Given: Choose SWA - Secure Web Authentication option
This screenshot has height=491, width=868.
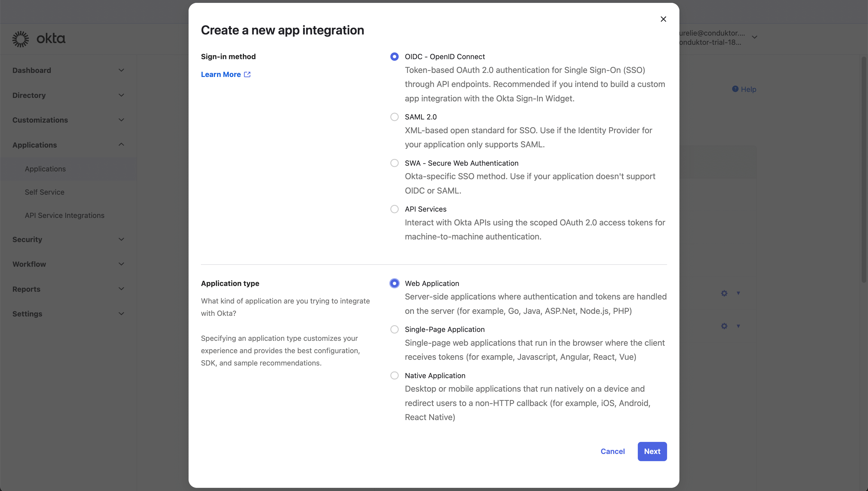Looking at the screenshot, I should 394,163.
